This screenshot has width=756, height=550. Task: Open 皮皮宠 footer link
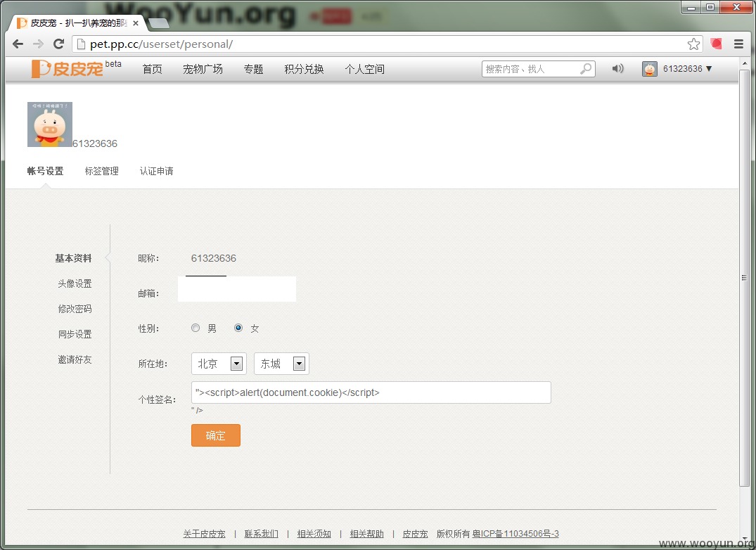click(x=415, y=534)
